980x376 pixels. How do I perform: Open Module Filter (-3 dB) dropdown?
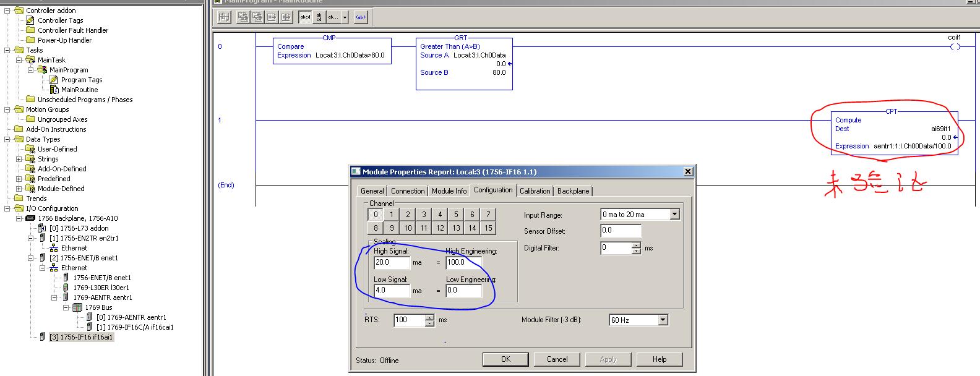pos(663,320)
